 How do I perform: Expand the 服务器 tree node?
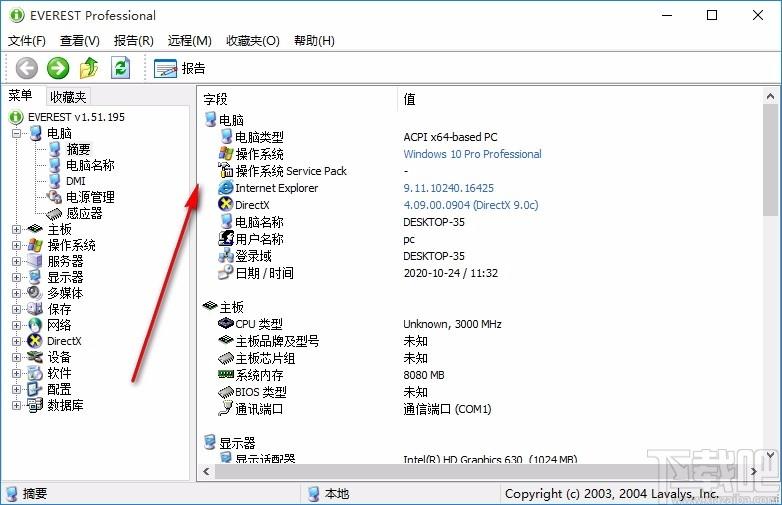coord(16,261)
